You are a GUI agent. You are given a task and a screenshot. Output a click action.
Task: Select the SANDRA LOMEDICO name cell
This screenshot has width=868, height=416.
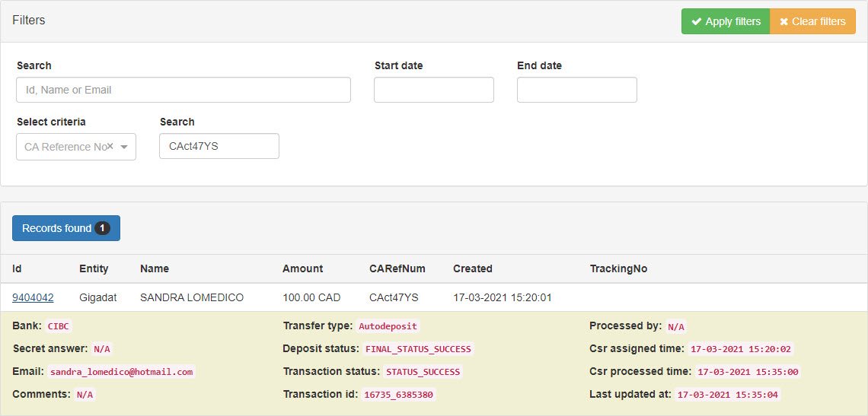192,297
